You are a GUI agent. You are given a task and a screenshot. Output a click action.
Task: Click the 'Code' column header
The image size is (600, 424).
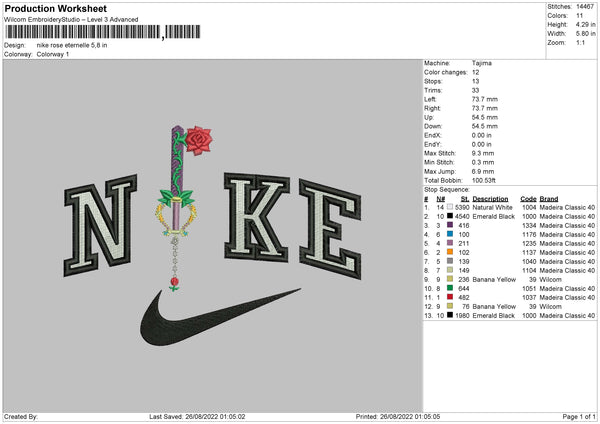click(x=528, y=199)
